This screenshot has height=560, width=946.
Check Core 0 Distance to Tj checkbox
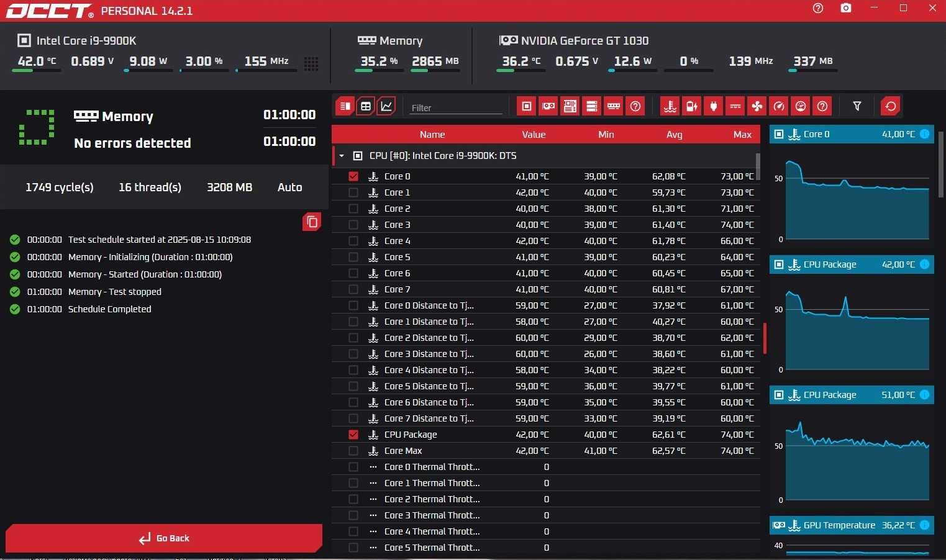(353, 305)
